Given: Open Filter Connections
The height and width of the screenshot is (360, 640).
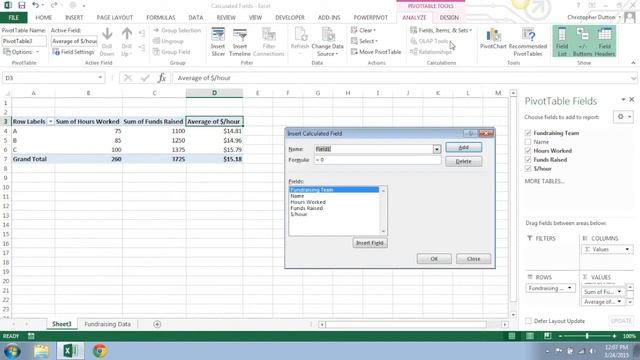Looking at the screenshot, I should (269, 42).
